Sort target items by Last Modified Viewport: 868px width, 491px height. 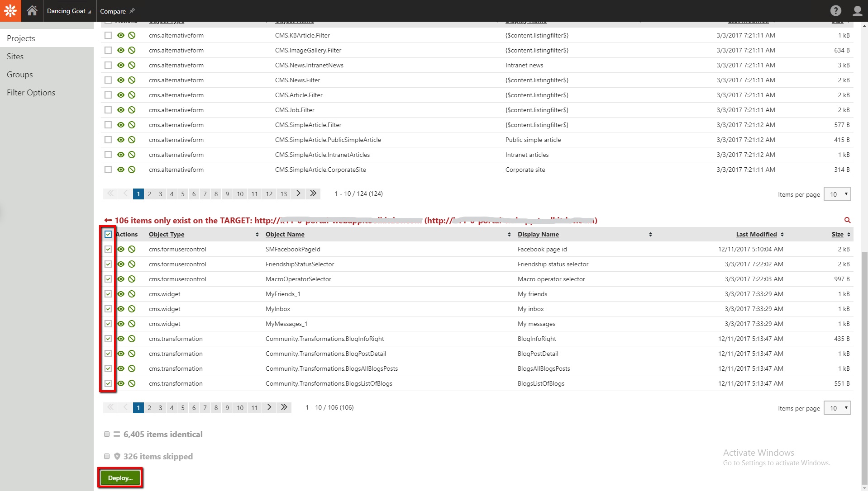756,234
